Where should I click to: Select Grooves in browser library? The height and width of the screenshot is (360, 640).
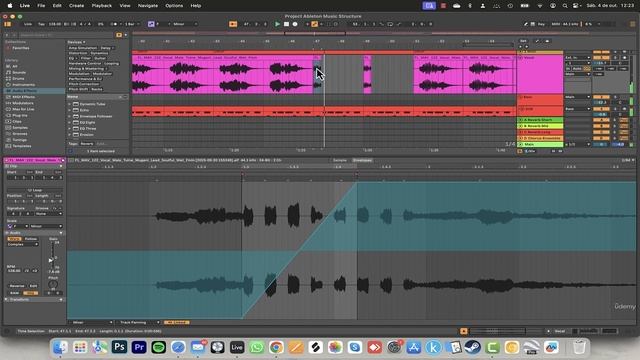pyautogui.click(x=20, y=133)
